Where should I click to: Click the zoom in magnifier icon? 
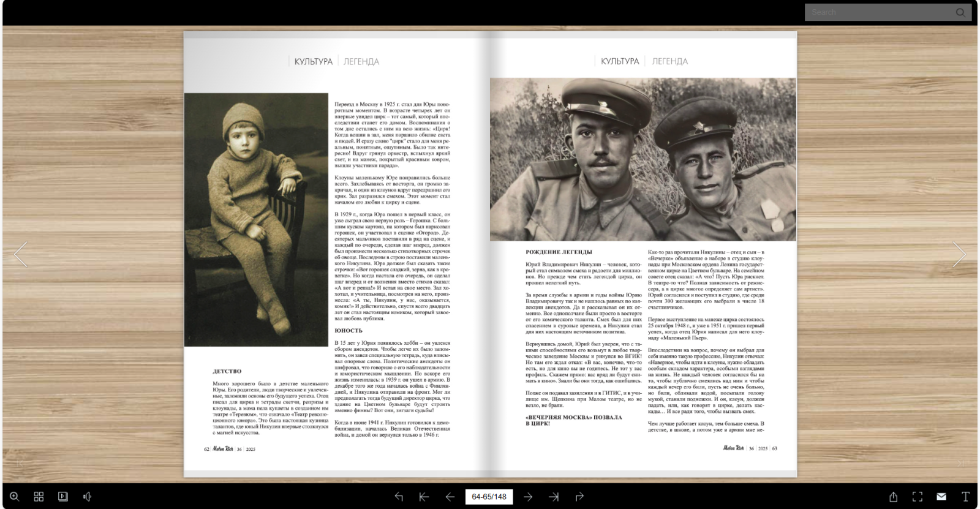14,496
